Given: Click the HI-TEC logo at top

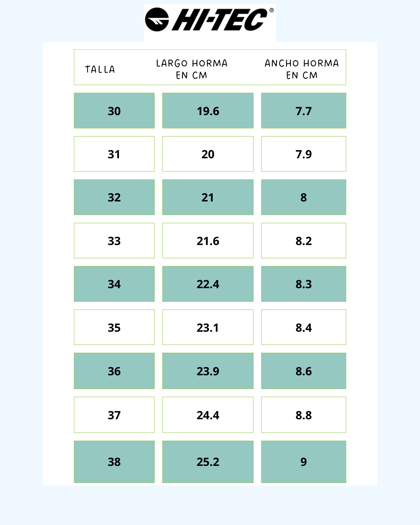Looking at the screenshot, I should point(210,19).
